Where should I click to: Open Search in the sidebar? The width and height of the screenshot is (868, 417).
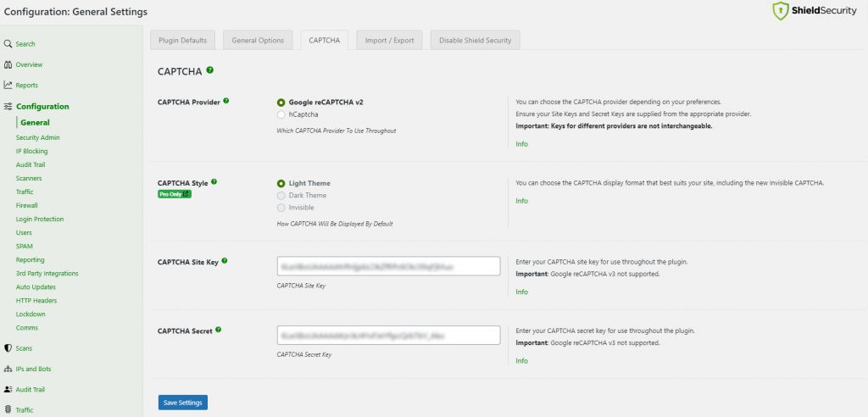click(x=25, y=44)
